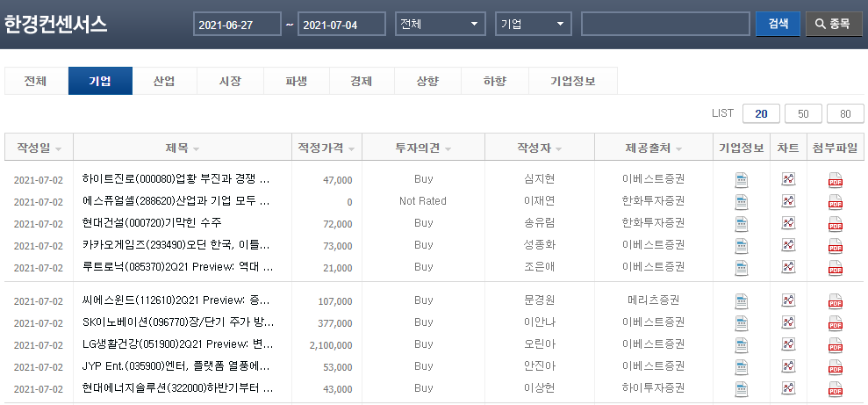Download PDF attachment for 하이트진로 report

pyautogui.click(x=836, y=180)
